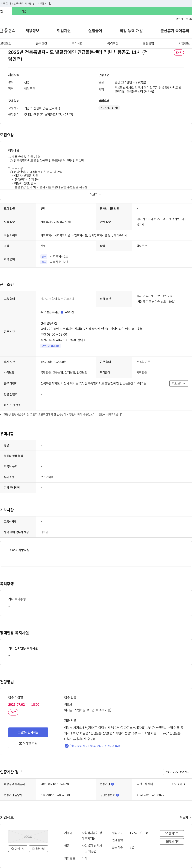Select the deadline 2025.07.02 (수) 18:00

pyautogui.click(x=24, y=704)
